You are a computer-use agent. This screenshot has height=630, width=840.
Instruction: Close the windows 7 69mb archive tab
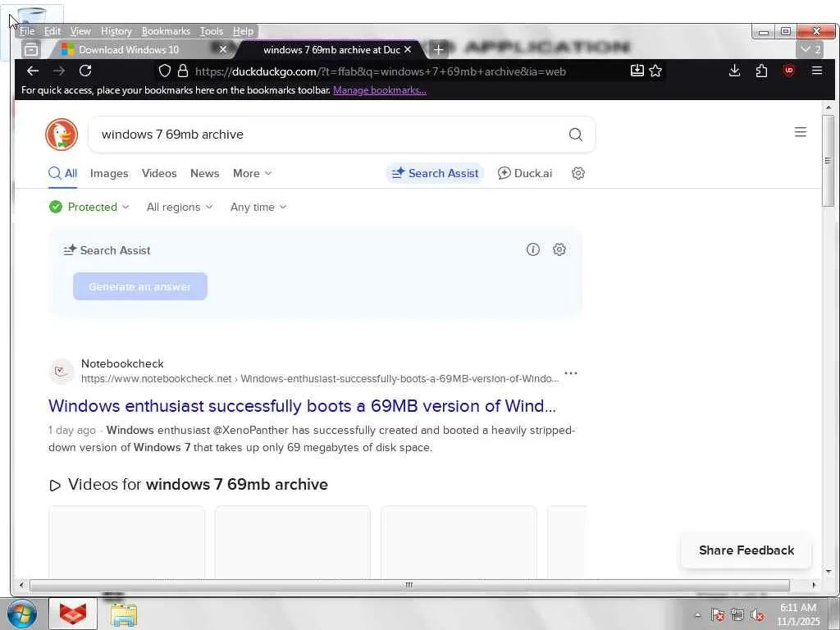(x=408, y=49)
